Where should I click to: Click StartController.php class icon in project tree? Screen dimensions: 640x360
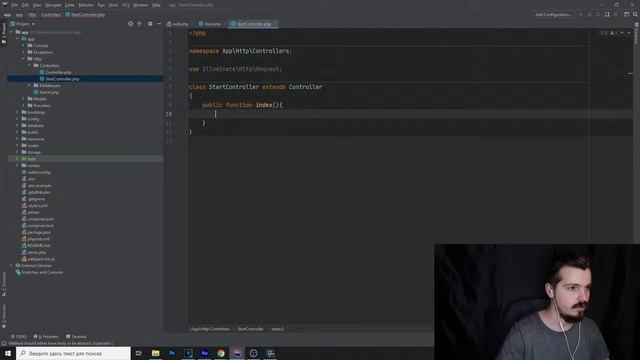coord(42,79)
